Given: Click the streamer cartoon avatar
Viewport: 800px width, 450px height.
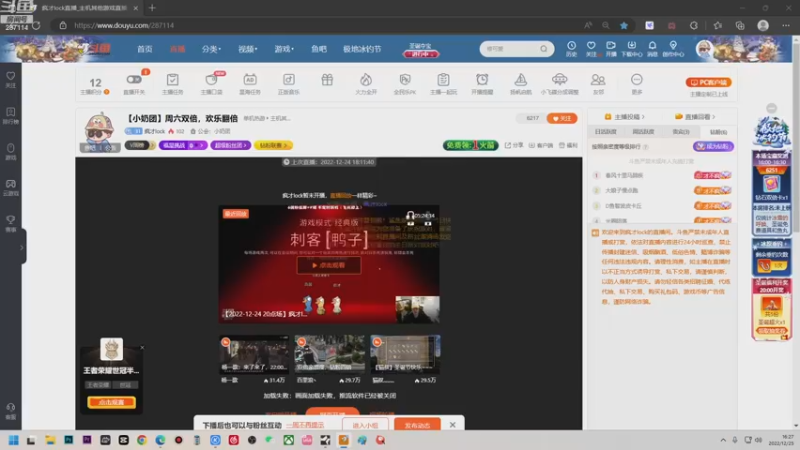Looking at the screenshot, I should [99, 129].
